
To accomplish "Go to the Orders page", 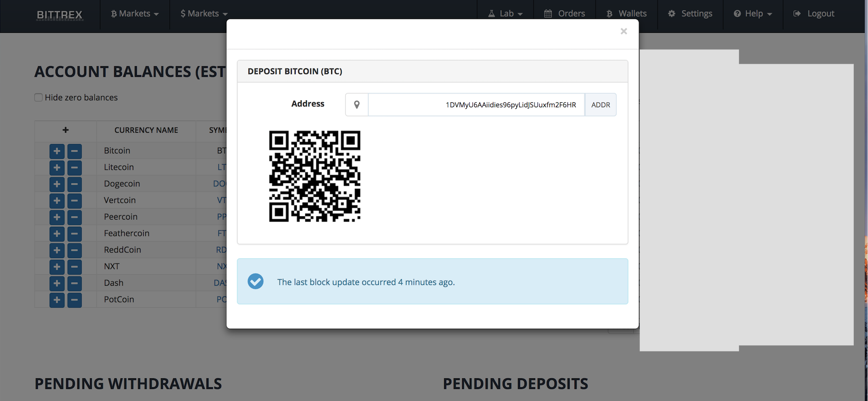I will 565,14.
